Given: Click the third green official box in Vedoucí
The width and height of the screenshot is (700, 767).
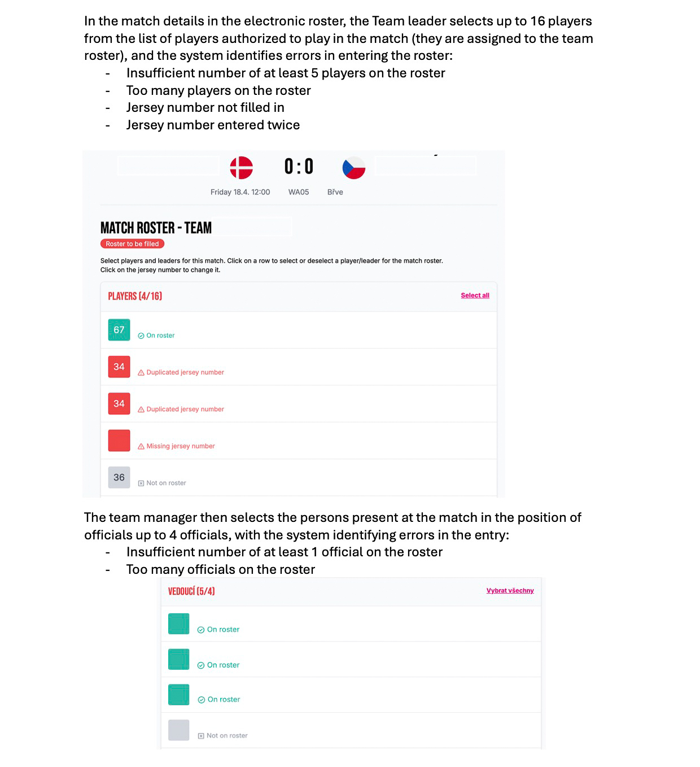Looking at the screenshot, I should click(179, 695).
